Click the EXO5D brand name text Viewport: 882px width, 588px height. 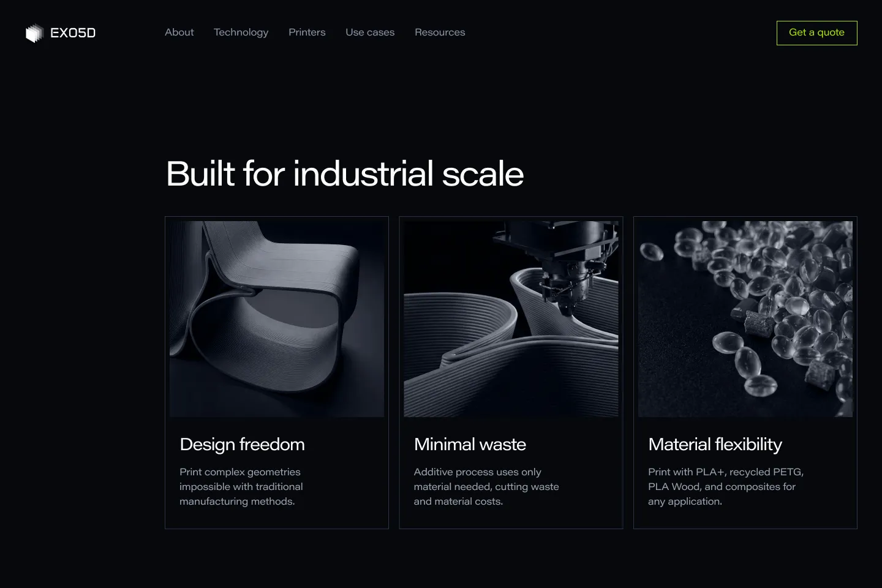point(73,33)
